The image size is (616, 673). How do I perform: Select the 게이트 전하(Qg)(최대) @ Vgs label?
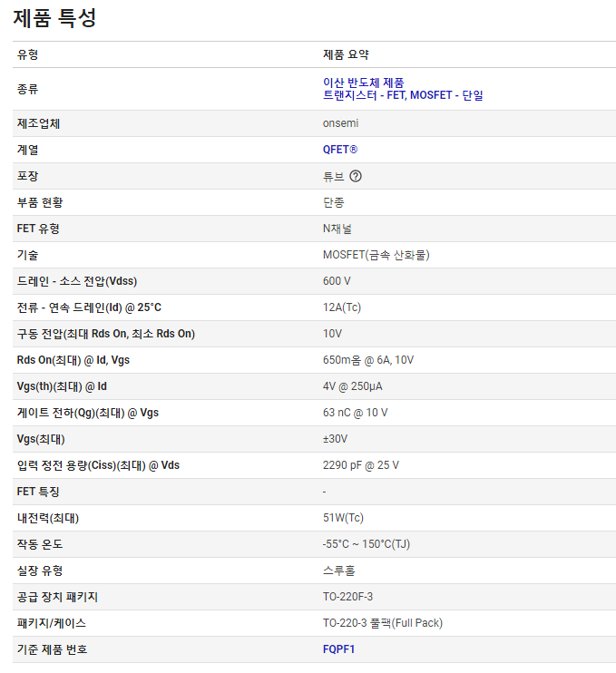88,413
